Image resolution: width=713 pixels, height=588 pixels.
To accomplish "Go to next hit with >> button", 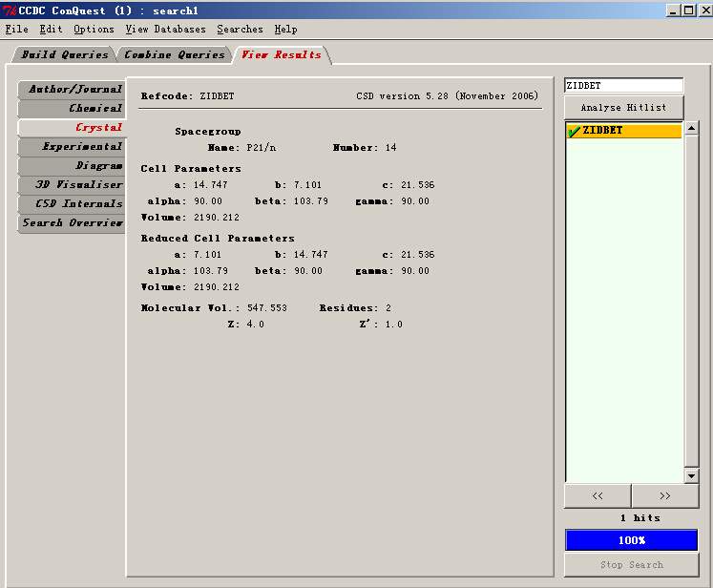I will click(x=664, y=496).
